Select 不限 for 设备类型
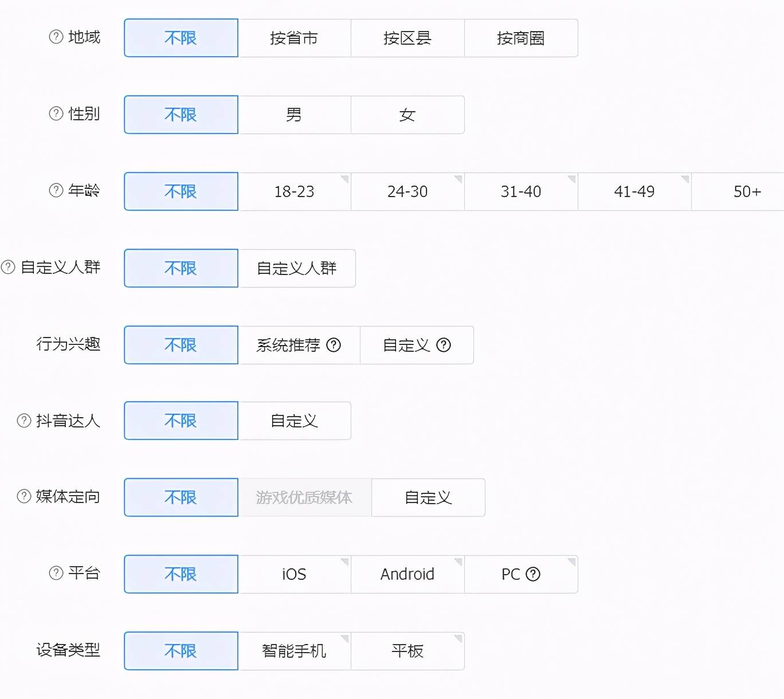Viewport: 784px width, 699px height. pyautogui.click(x=181, y=651)
